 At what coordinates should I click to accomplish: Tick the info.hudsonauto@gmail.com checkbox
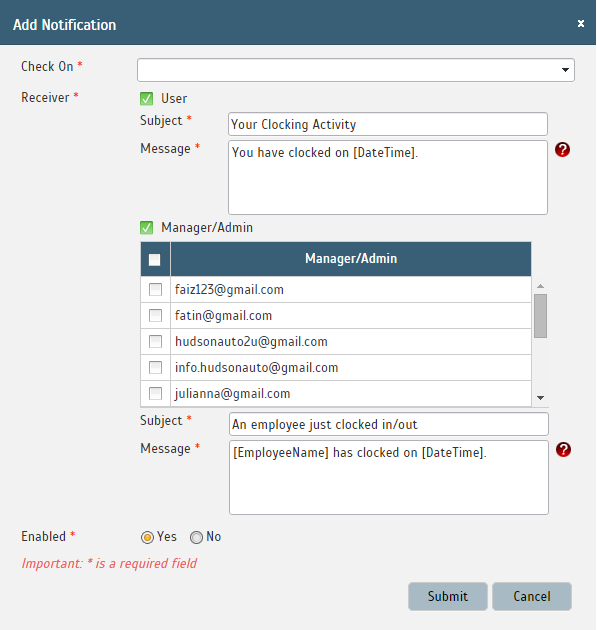tap(155, 368)
